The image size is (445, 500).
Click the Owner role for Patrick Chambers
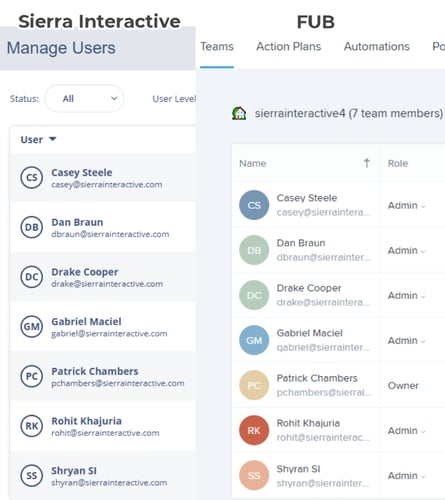[403, 386]
